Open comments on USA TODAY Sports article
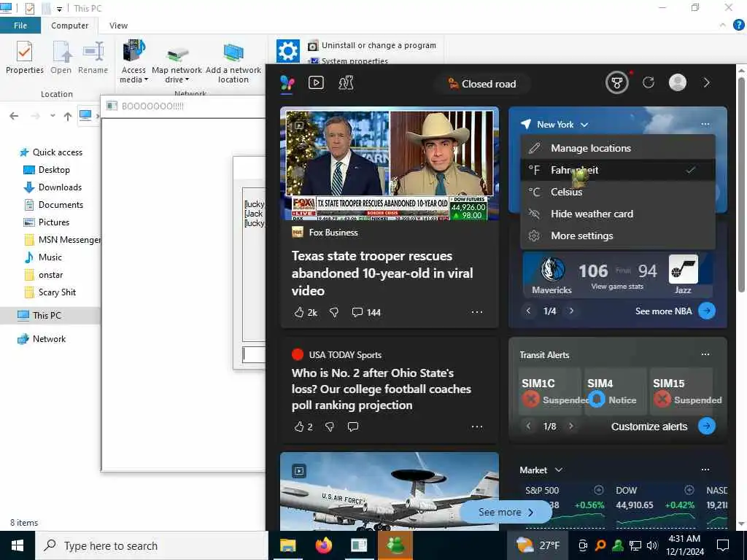Screen dimensions: 747x560 (x=353, y=427)
